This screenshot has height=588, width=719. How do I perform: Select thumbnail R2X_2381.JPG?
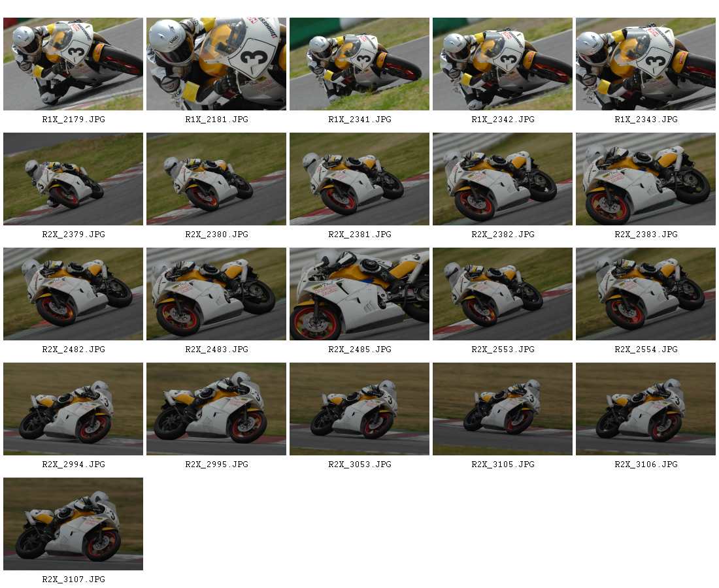pyautogui.click(x=359, y=179)
